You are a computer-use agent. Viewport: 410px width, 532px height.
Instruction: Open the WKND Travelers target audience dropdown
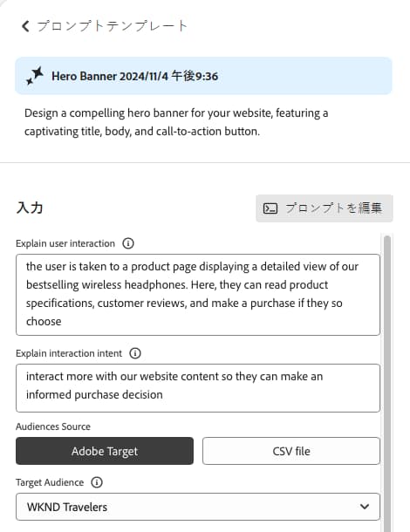point(198,507)
